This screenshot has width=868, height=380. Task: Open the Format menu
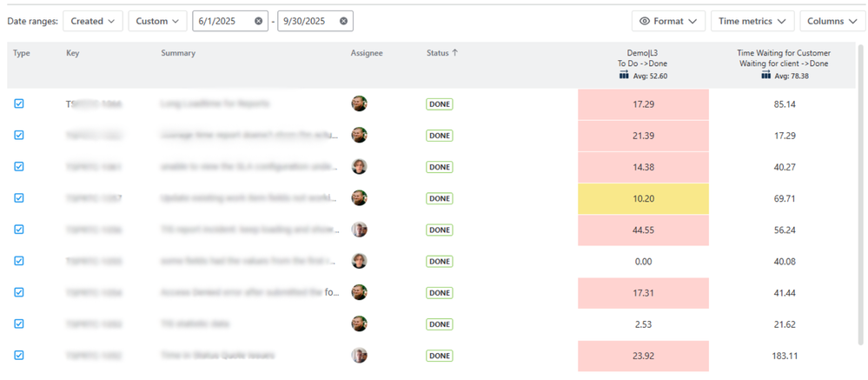click(668, 21)
